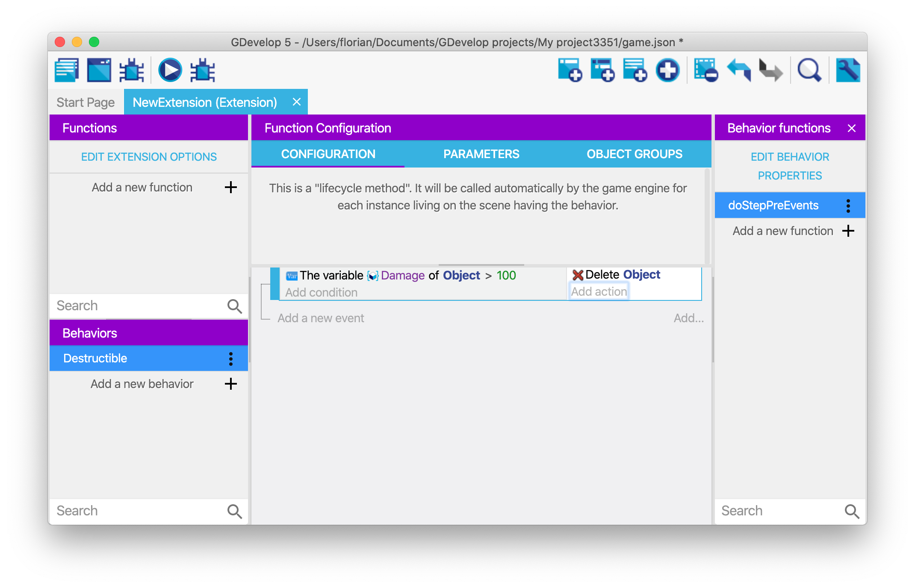
Task: Switch to the OBJECT GROUPS tab
Action: [634, 154]
